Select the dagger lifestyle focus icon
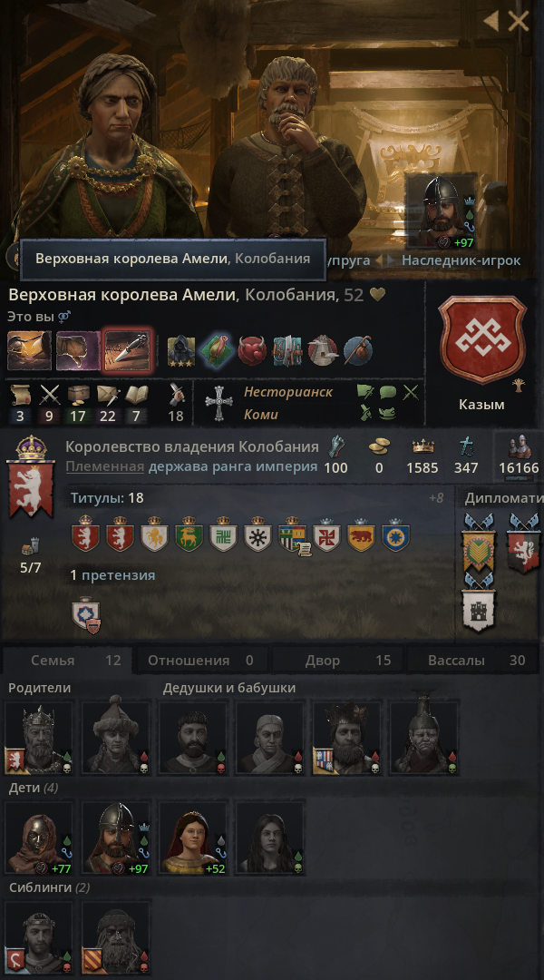Viewport: 544px width, 980px height. tap(128, 350)
